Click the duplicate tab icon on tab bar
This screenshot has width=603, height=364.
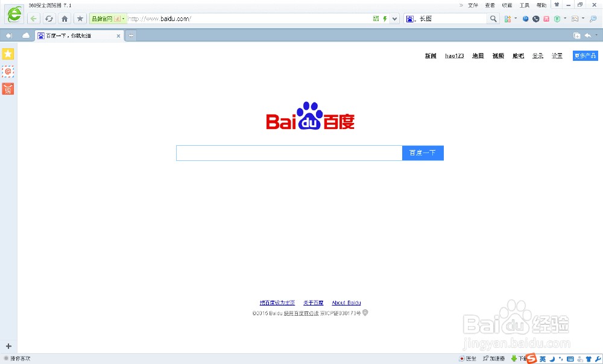coord(576,36)
